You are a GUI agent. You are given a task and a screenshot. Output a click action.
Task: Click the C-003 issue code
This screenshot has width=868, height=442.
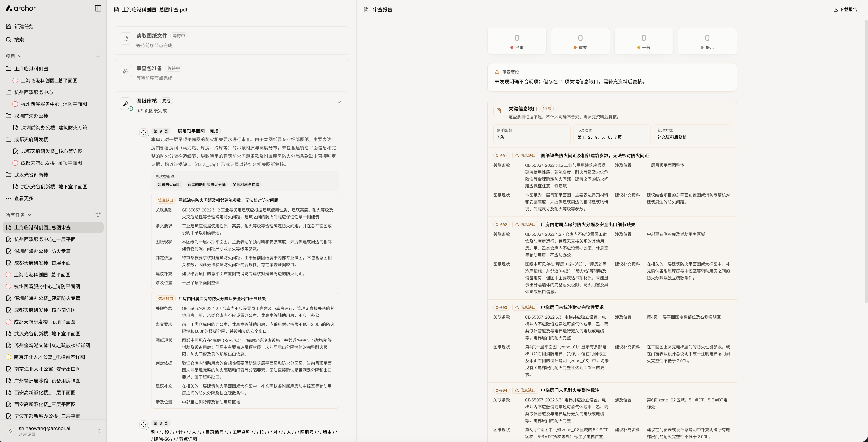point(501,308)
